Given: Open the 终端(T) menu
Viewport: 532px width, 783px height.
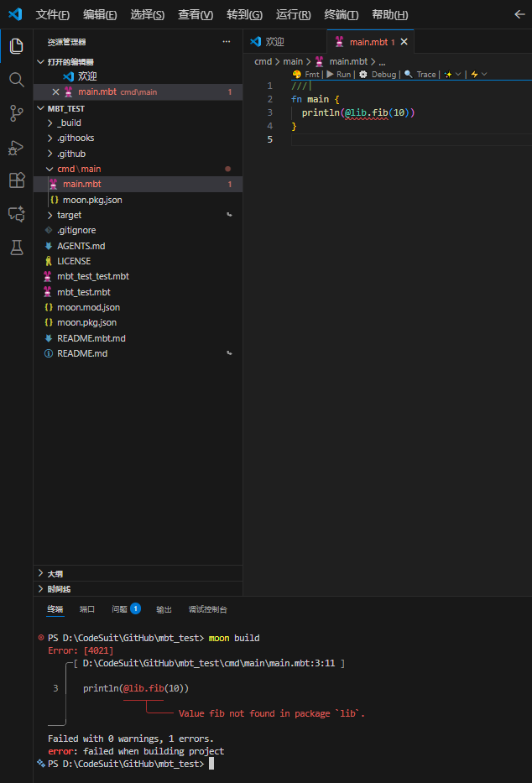Looking at the screenshot, I should 341,15.
